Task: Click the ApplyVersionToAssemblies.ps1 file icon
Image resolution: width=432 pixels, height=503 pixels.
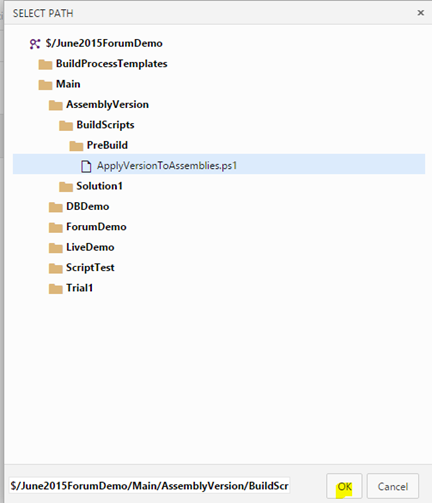Action: pos(86,166)
